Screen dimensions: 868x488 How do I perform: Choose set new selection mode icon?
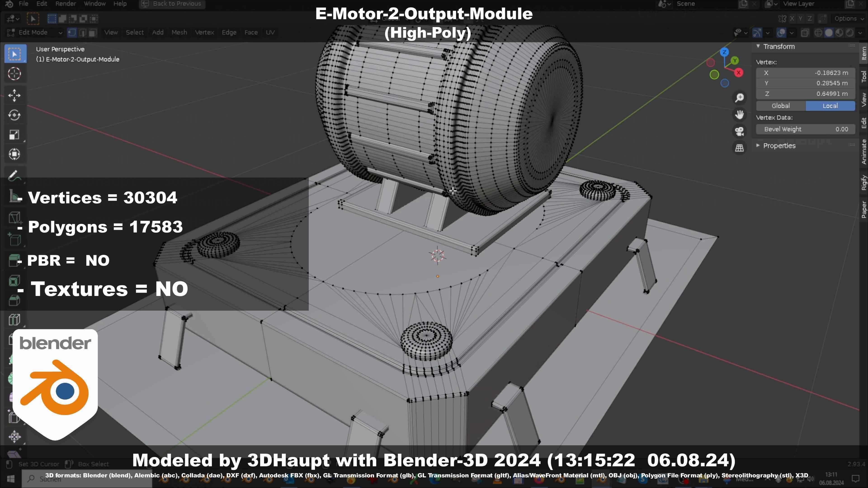[x=52, y=19]
